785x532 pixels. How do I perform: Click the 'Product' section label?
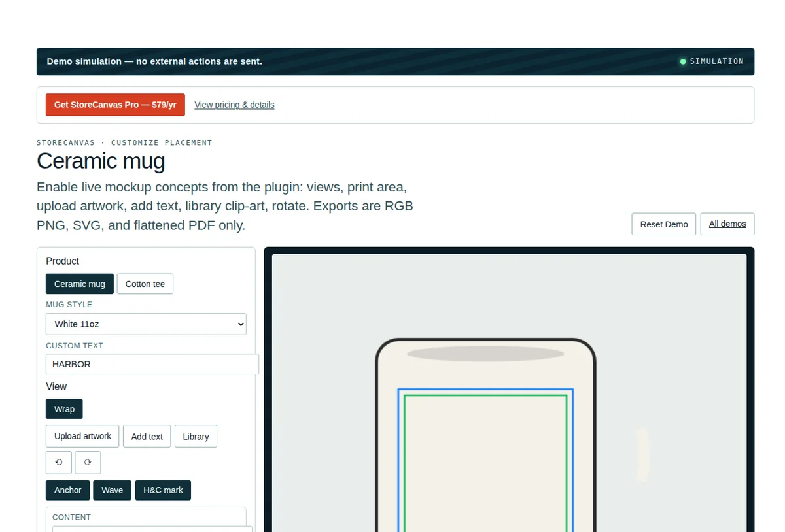(x=63, y=261)
